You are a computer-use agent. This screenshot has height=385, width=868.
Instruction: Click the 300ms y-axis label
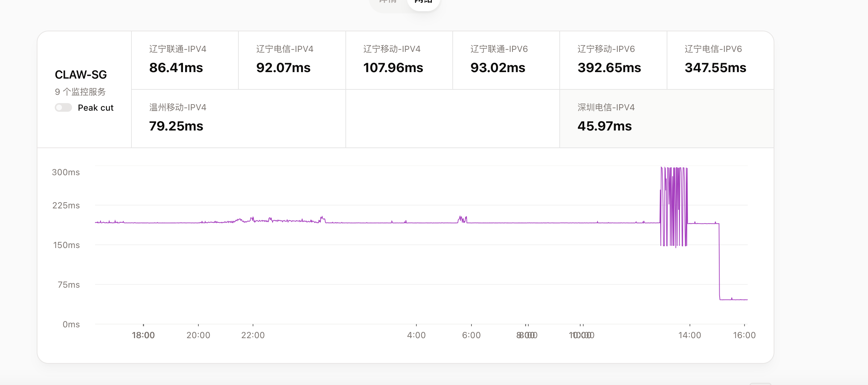66,172
